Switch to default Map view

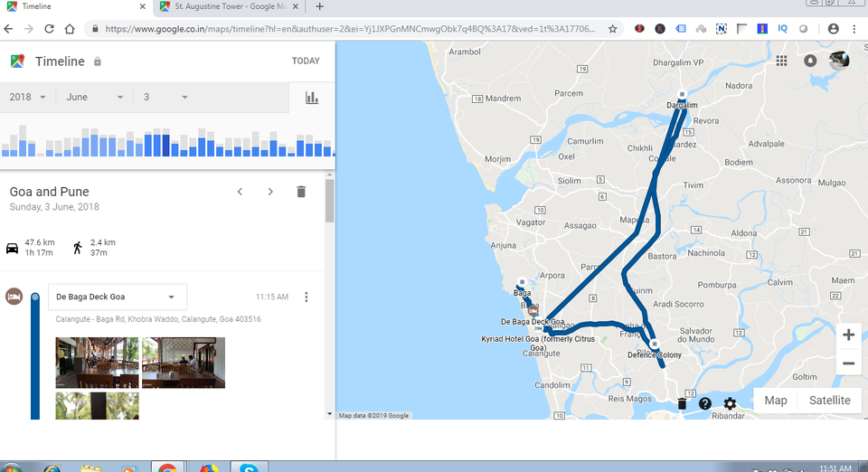point(775,401)
